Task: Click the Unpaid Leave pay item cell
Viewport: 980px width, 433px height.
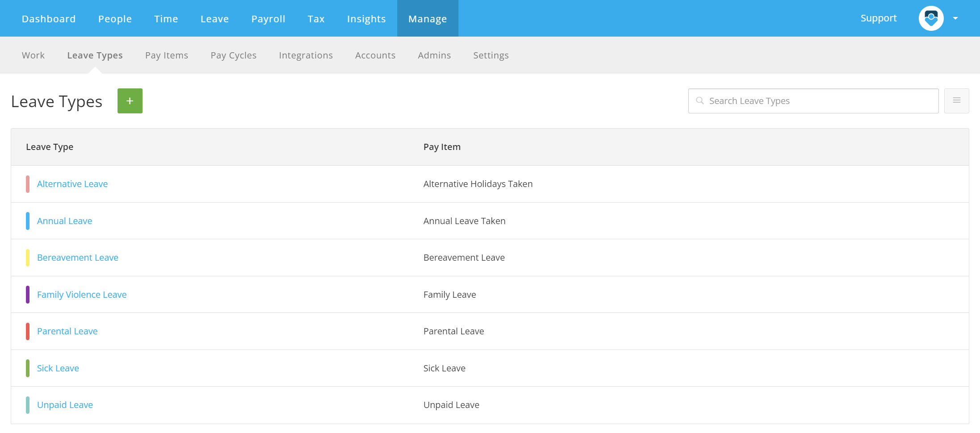Action: point(451,405)
